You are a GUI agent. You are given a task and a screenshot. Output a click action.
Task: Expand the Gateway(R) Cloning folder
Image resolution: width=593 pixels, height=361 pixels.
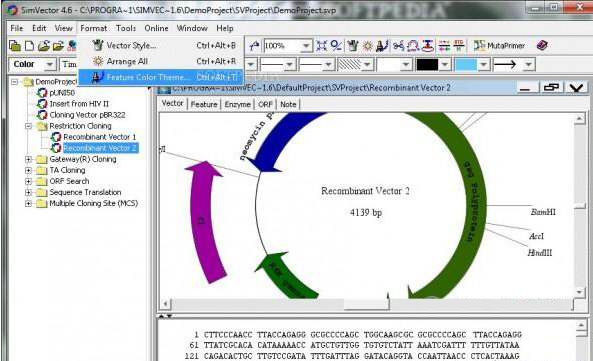(x=28, y=159)
